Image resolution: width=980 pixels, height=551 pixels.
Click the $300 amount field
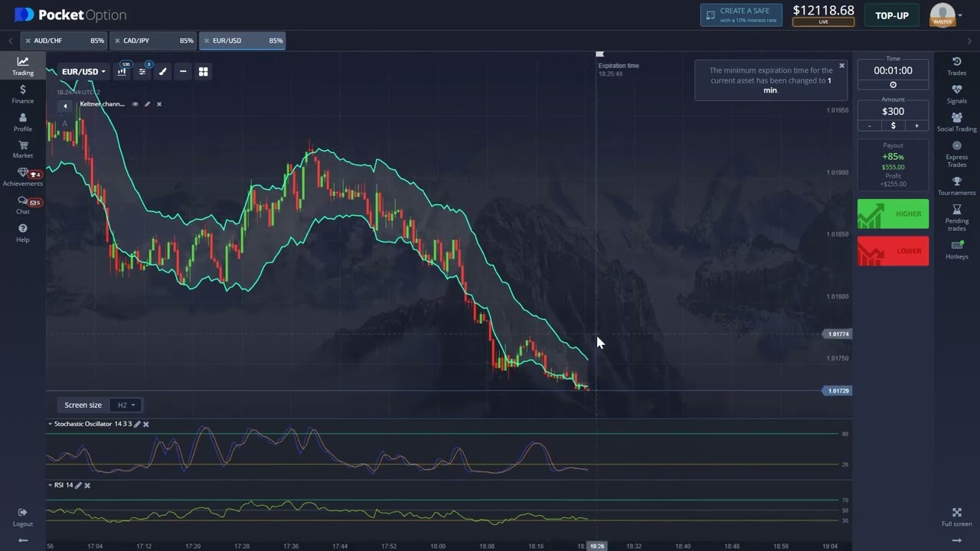point(893,111)
